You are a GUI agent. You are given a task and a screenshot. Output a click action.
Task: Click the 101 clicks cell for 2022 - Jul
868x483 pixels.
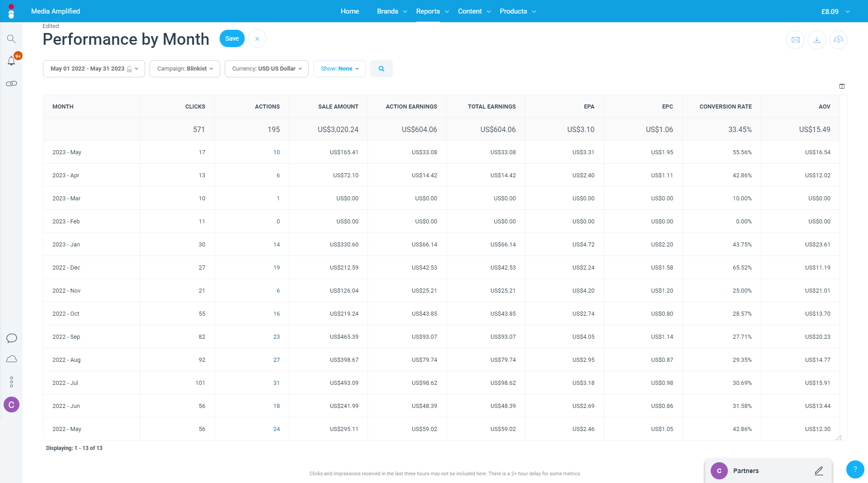pos(200,383)
